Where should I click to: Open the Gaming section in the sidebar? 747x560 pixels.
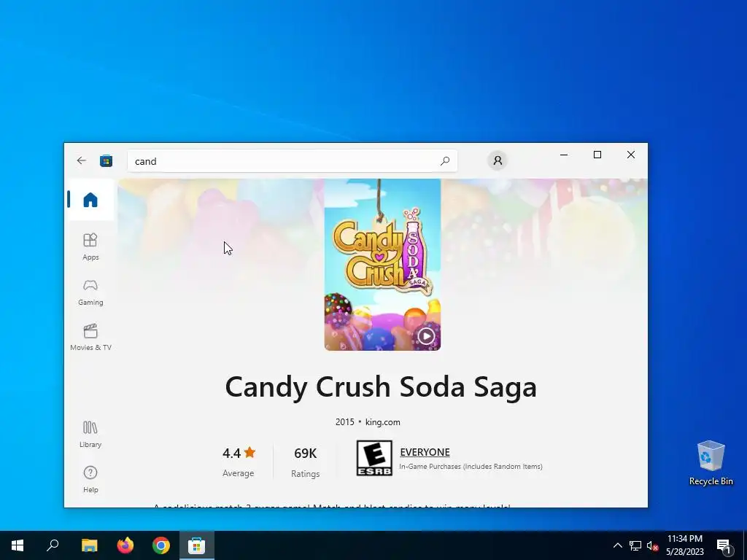pyautogui.click(x=90, y=292)
